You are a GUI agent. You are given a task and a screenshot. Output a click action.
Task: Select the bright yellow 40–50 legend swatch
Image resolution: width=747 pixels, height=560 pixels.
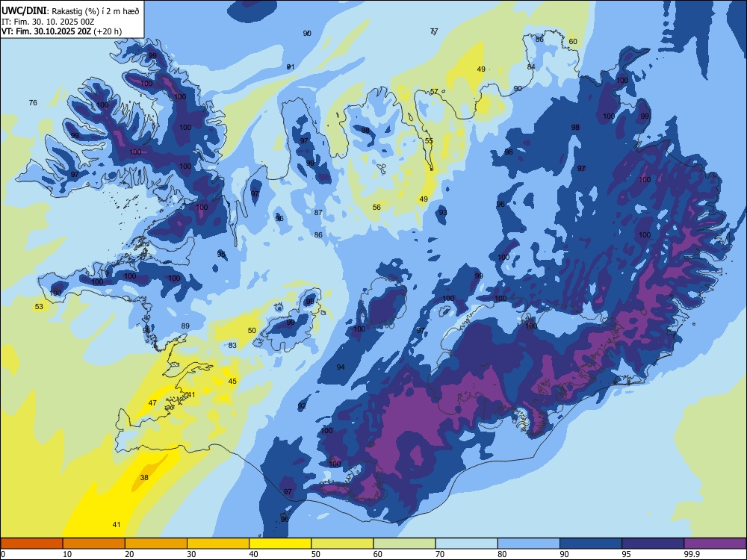(280, 544)
